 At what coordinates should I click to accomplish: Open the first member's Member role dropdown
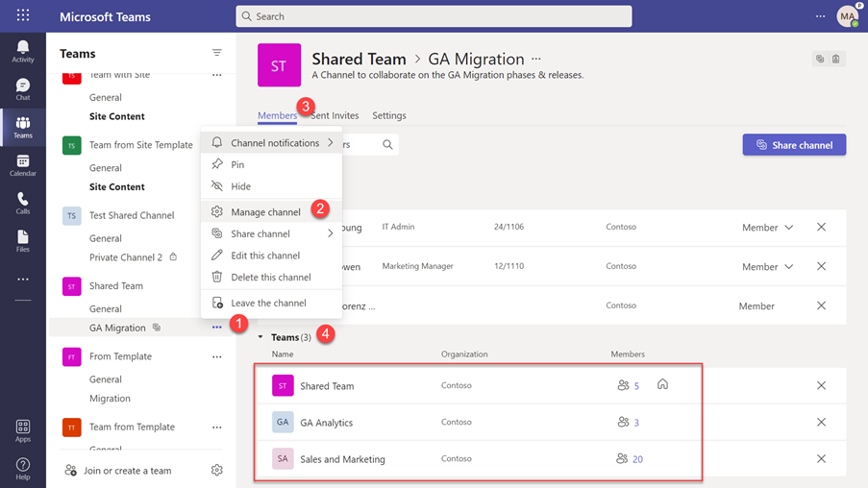pos(767,228)
